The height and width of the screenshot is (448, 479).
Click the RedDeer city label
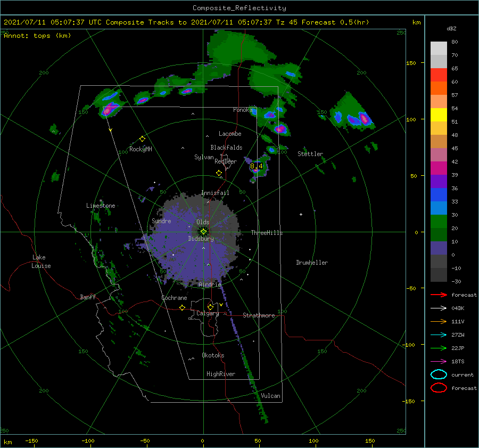coord(226,161)
